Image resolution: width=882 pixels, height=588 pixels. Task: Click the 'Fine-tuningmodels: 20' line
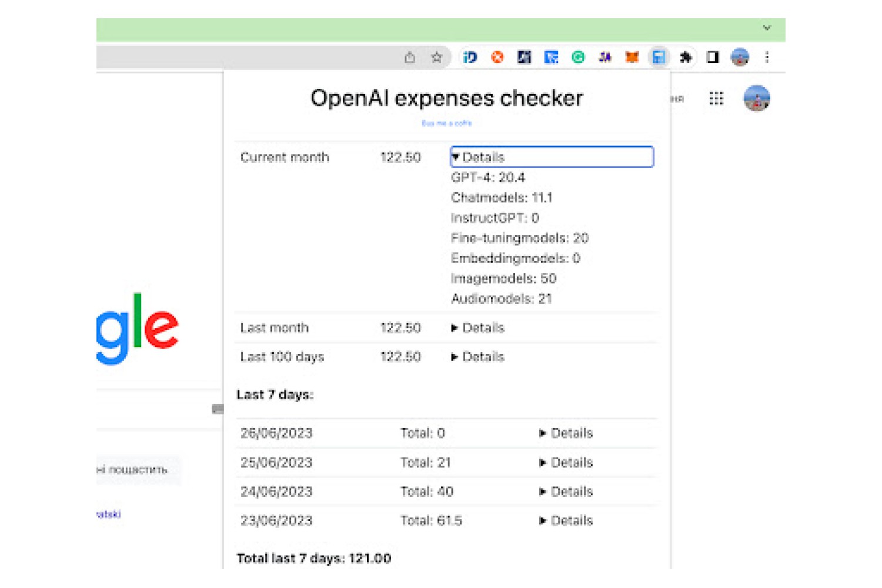click(x=520, y=238)
